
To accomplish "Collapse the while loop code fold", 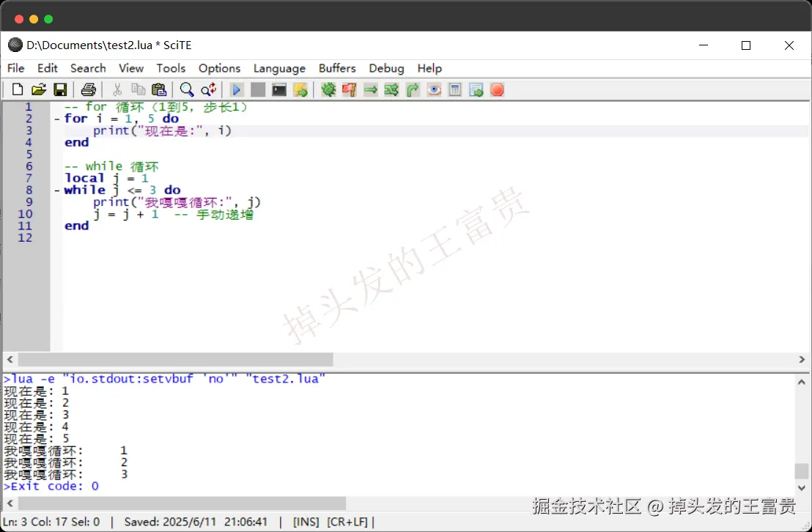I will pos(56,190).
